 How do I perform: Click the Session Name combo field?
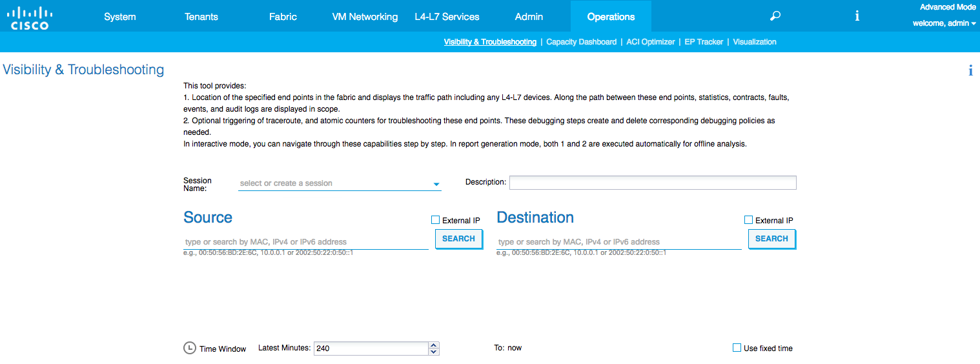click(x=340, y=183)
